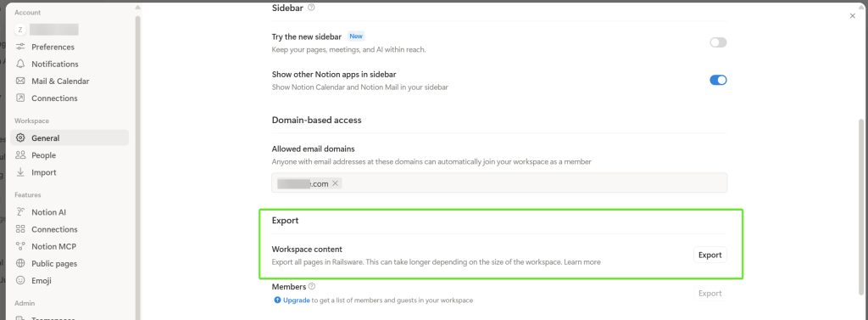
Task: Click the "Workspace" sidebar section label
Action: click(x=31, y=121)
